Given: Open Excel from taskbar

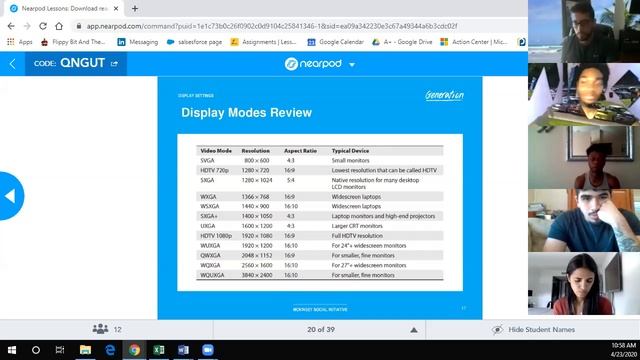Looking at the screenshot, I should click(159, 350).
